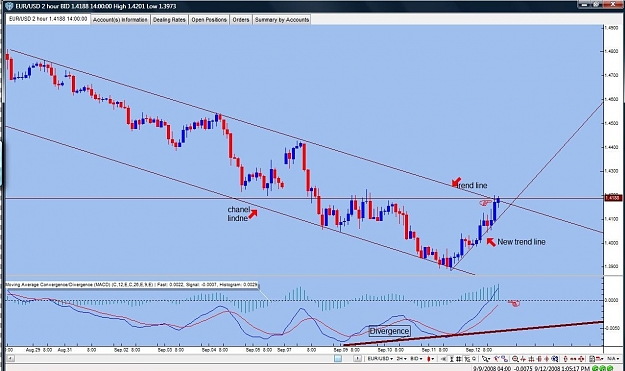This screenshot has height=371, width=625.
Task: Click the 9/9/2008 04:00 status bar date
Action: click(x=492, y=368)
